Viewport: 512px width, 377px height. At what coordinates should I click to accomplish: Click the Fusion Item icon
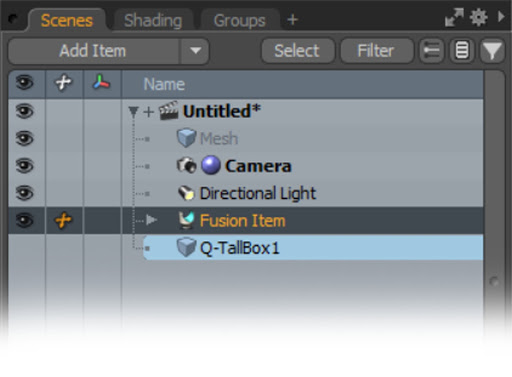click(x=186, y=220)
